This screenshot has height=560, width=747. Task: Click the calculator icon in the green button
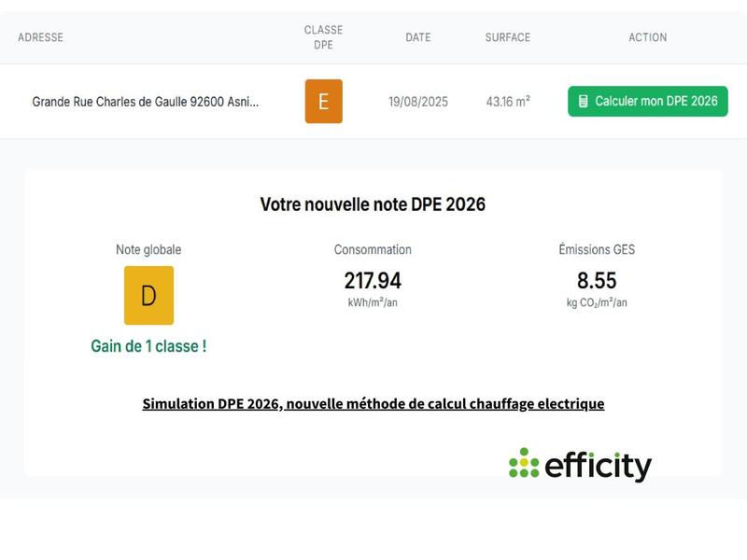point(584,101)
